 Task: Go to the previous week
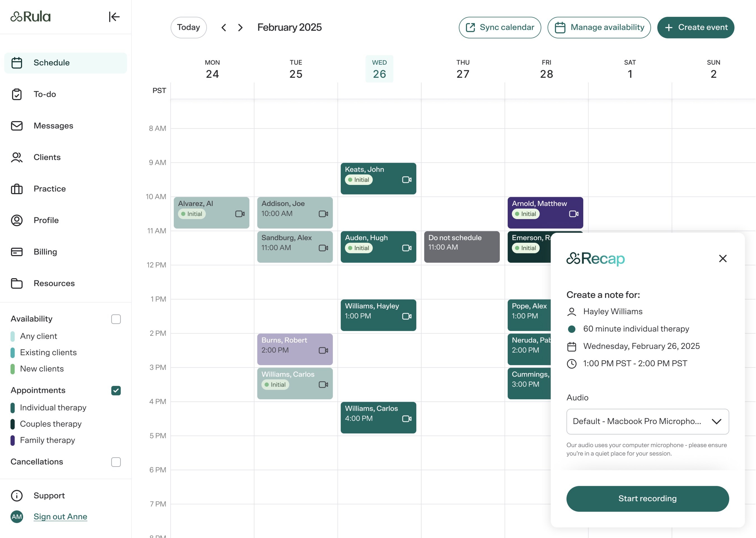coord(224,27)
